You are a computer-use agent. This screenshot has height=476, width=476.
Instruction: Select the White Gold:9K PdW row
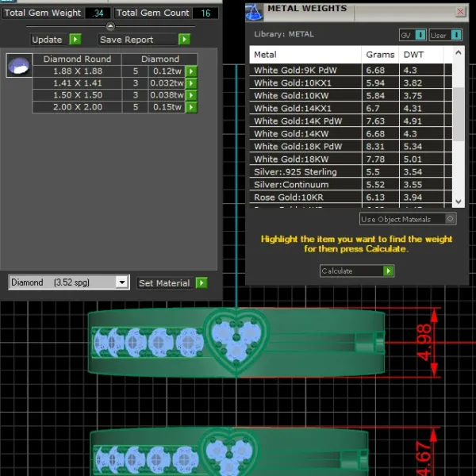351,70
